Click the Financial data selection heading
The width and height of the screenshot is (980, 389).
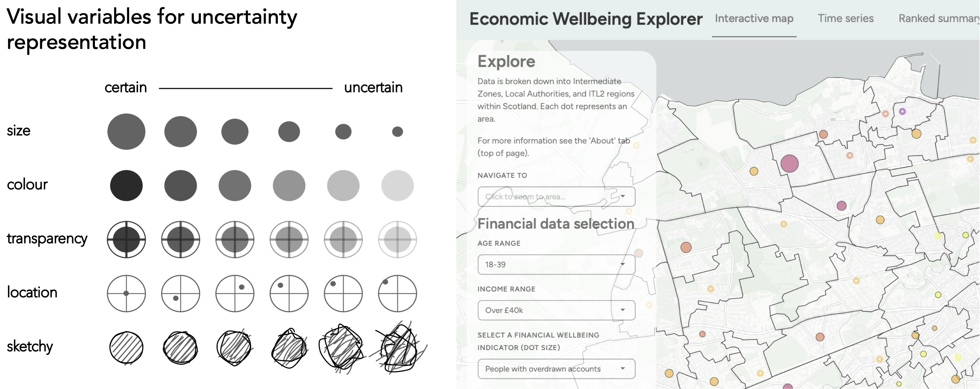tap(555, 224)
